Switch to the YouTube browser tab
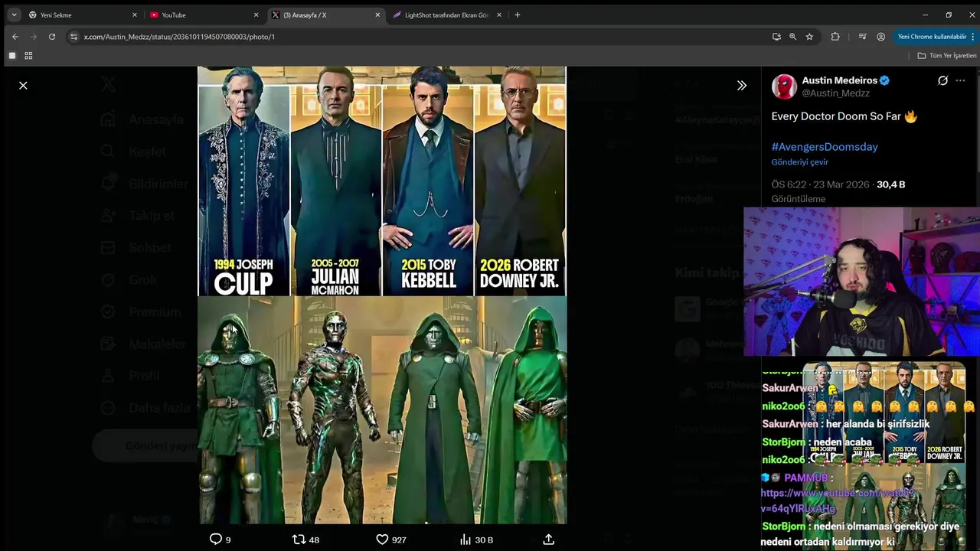Viewport: 980px width, 551px height. click(x=204, y=15)
